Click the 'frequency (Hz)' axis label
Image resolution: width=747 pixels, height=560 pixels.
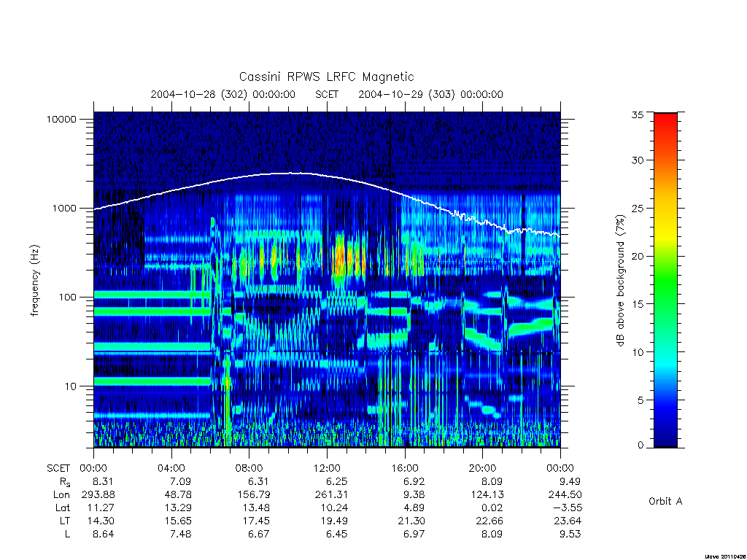tap(34, 281)
